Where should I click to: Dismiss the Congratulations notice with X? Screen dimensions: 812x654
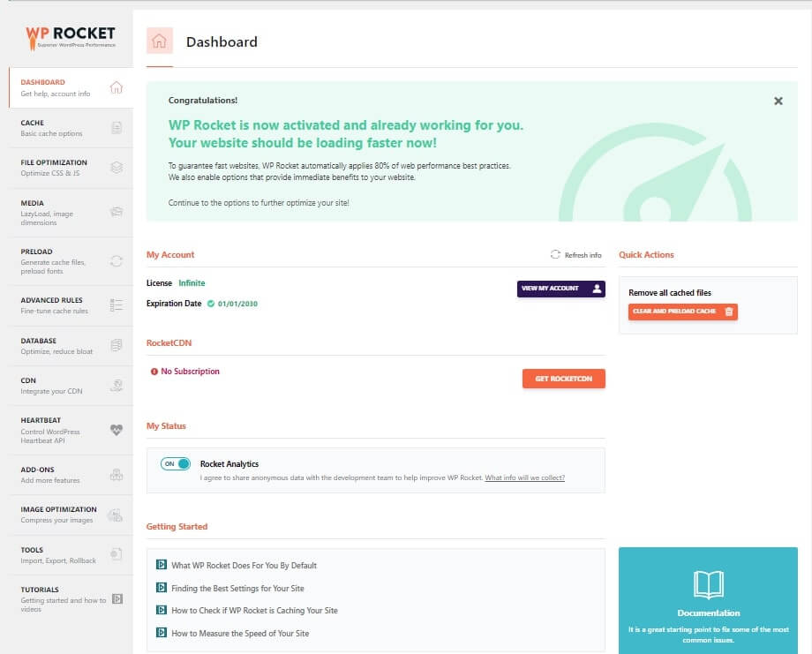coord(778,101)
